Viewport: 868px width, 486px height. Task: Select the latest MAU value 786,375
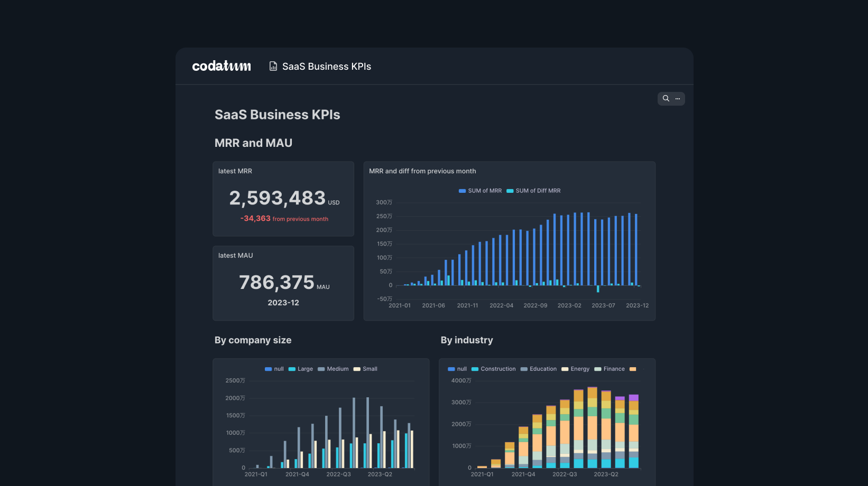click(276, 283)
